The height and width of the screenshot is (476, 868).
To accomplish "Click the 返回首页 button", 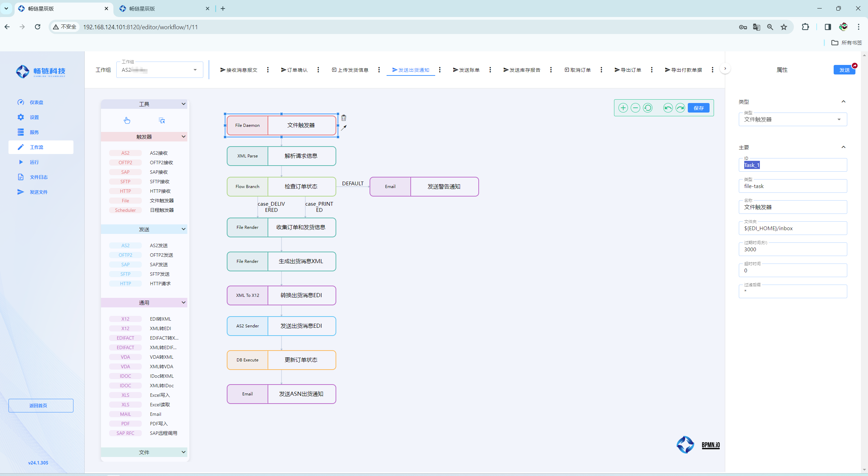I will [41, 405].
